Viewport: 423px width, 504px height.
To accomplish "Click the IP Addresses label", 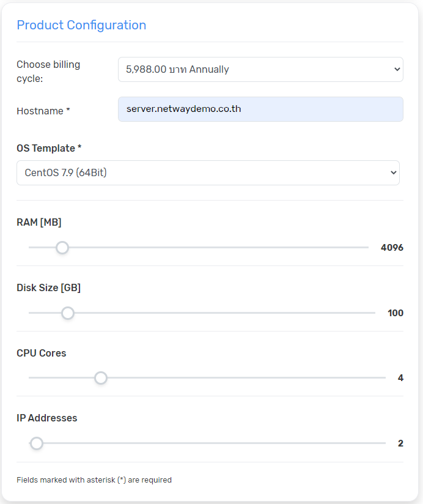I will coord(47,418).
